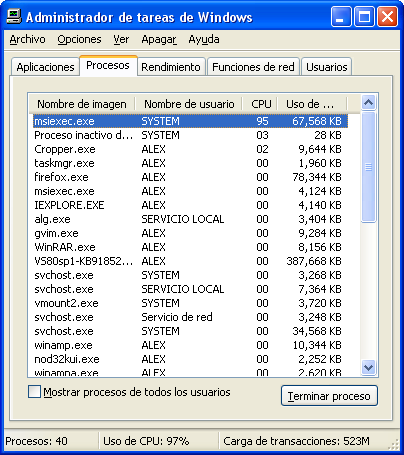
Task: Switch to the Rendimiento tab
Action: (x=171, y=67)
